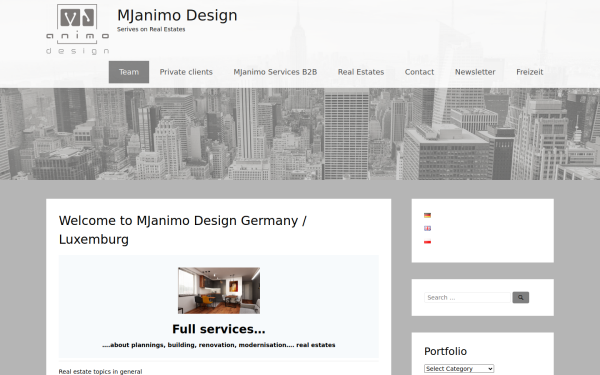
Task: Open the Team menu item
Action: (x=129, y=72)
